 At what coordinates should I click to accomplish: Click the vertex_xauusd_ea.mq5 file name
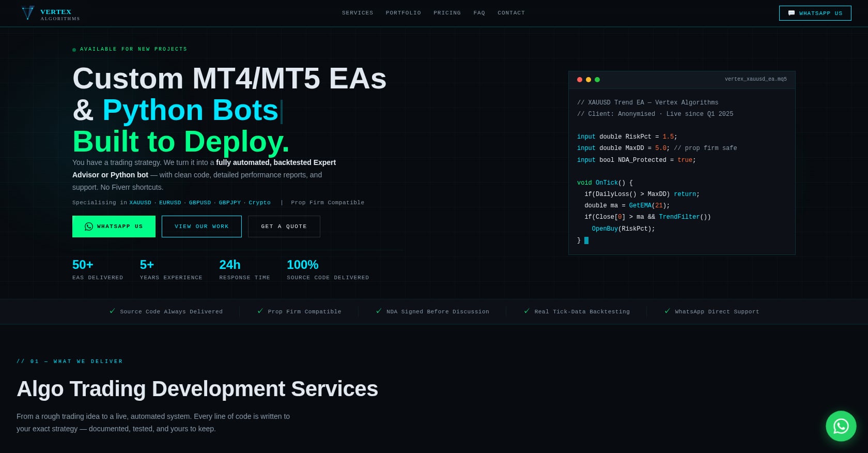tap(756, 79)
